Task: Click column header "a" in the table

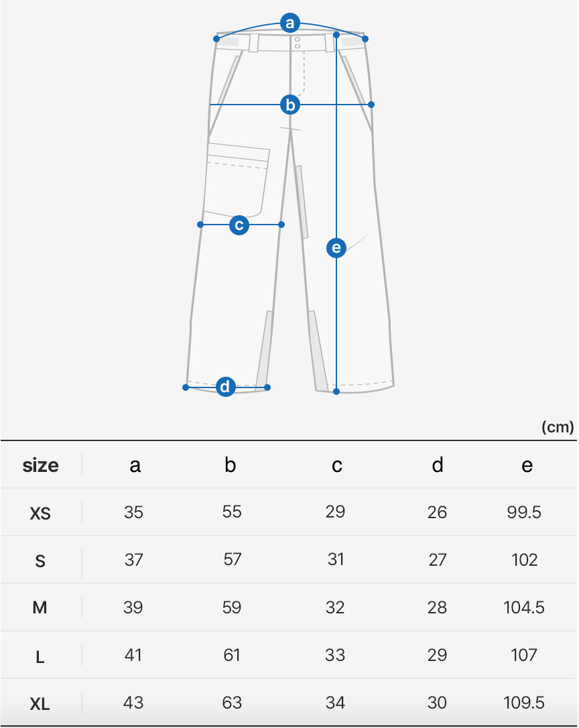Action: tap(135, 465)
